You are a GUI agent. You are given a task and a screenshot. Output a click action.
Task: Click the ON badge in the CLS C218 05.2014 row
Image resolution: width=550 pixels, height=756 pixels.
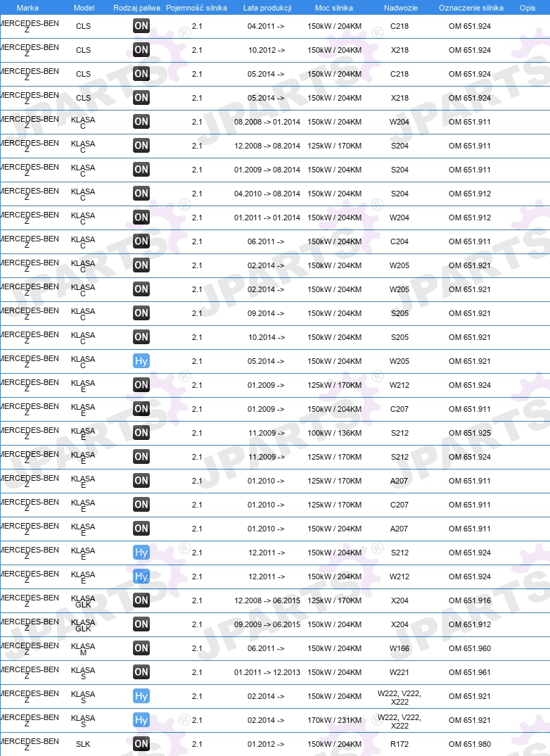coord(141,74)
